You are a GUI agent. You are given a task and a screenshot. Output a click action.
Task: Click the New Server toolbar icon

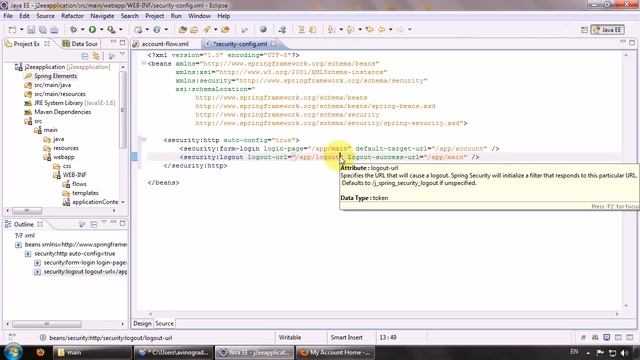click(138, 29)
